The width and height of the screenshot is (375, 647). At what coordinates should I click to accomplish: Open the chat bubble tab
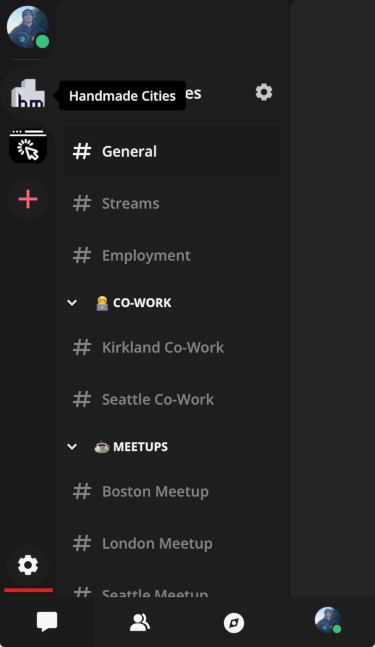coord(47,622)
